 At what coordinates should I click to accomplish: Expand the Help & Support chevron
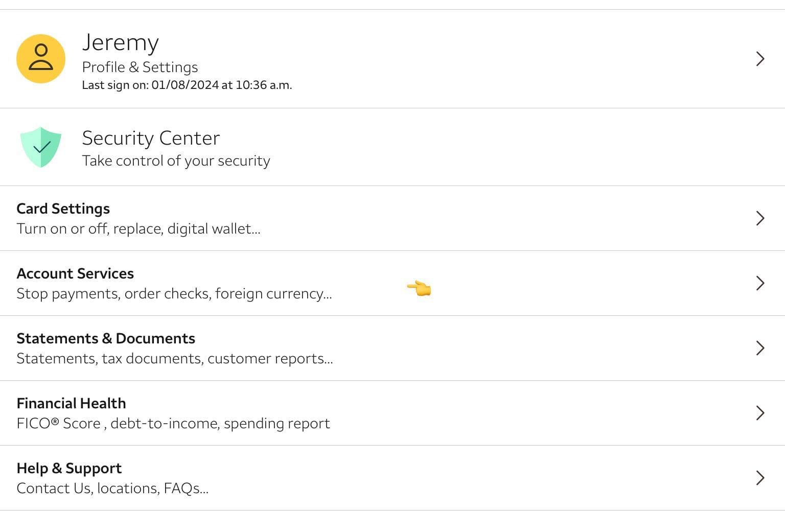pyautogui.click(x=760, y=478)
